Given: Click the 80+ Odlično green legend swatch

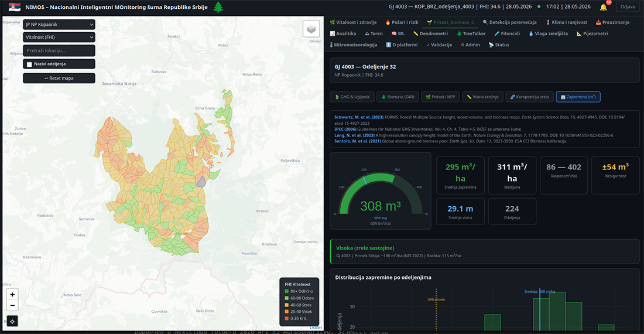Looking at the screenshot, I should pos(287,291).
